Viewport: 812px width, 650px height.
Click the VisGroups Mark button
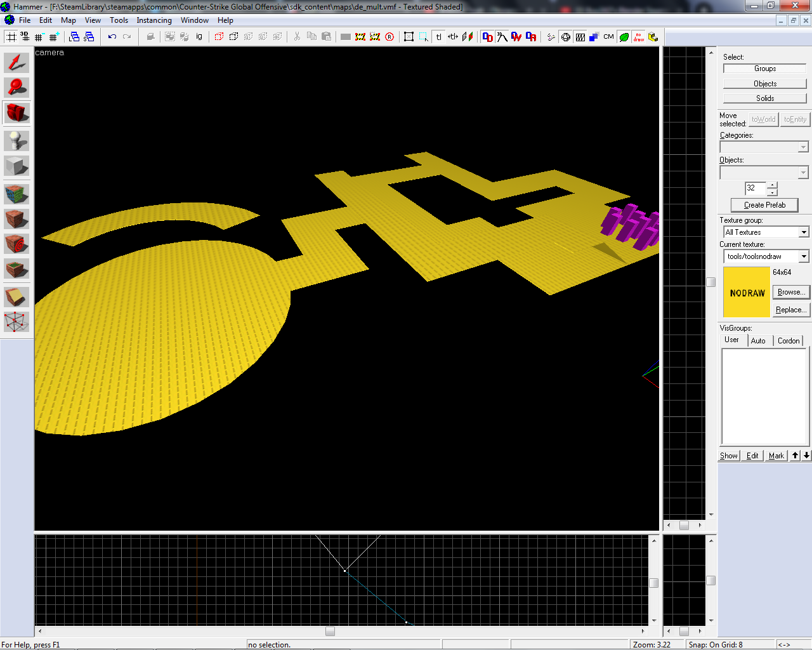pos(776,456)
